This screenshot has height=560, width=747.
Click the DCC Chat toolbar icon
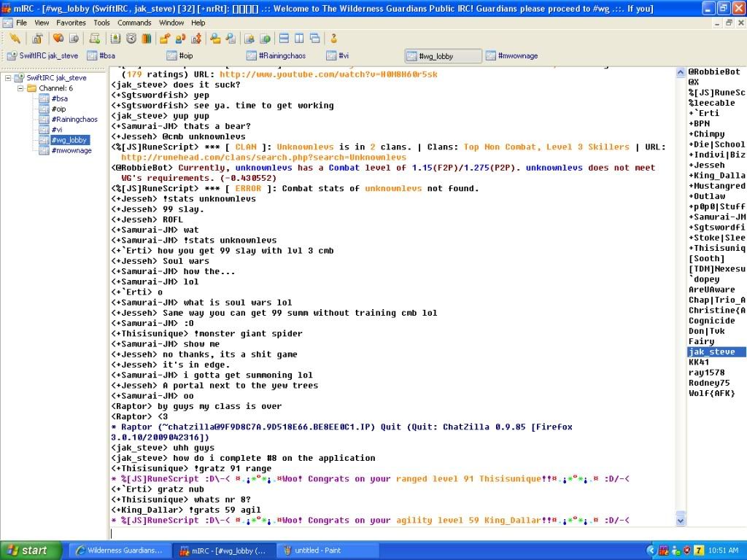[x=180, y=39]
